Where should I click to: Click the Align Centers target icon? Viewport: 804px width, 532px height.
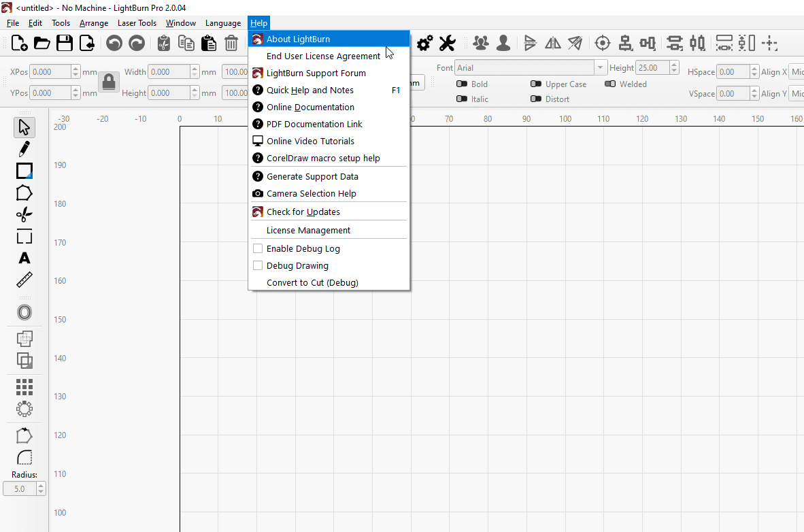coord(603,43)
